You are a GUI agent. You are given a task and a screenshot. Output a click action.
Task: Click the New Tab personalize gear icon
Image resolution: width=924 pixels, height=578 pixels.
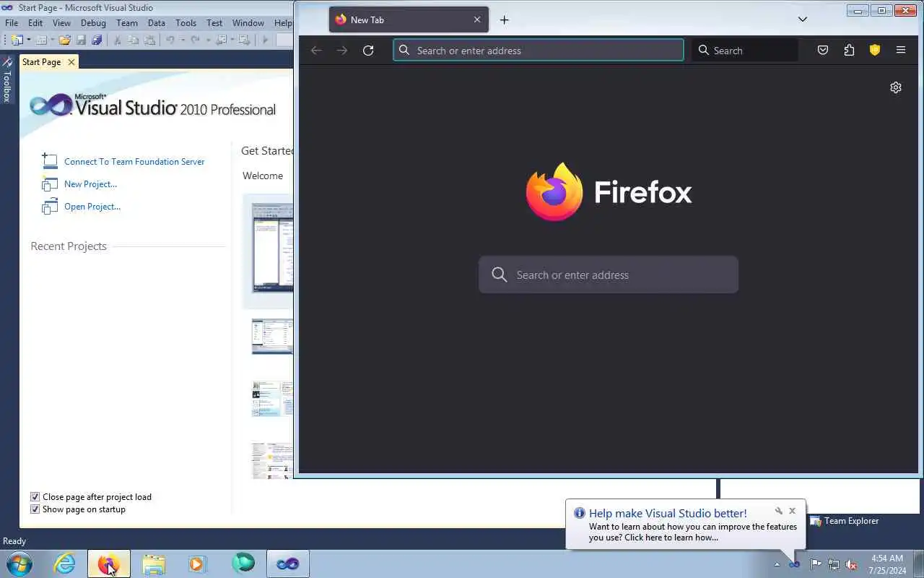point(896,87)
